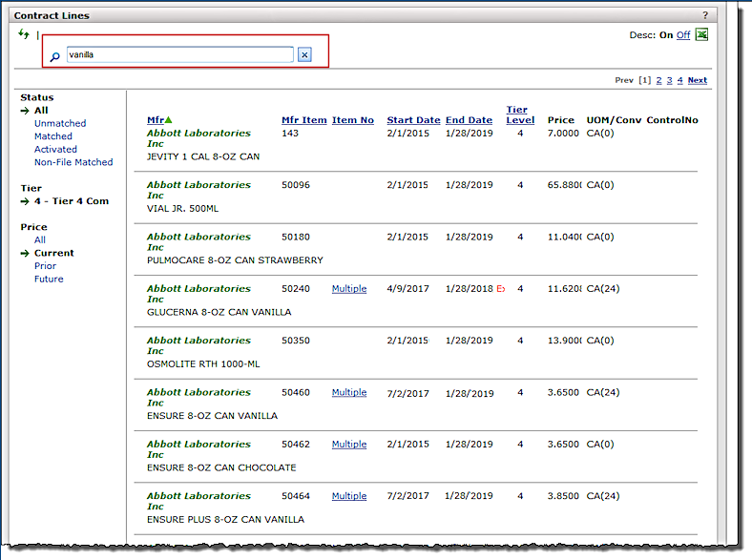
Task: Clear the vanilla search with the X button
Action: [304, 55]
